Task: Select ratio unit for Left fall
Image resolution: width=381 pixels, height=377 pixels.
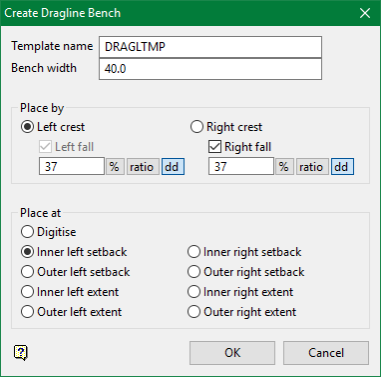Action: coord(142,166)
